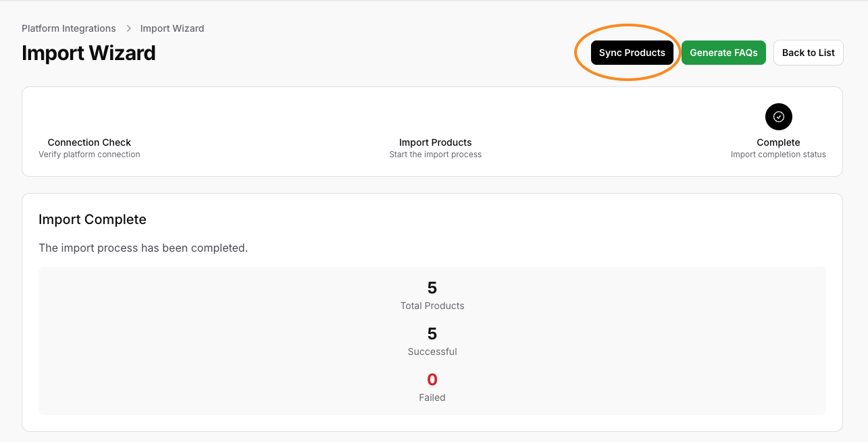Select the Import Products step label
This screenshot has height=442, width=868.
[x=436, y=142]
